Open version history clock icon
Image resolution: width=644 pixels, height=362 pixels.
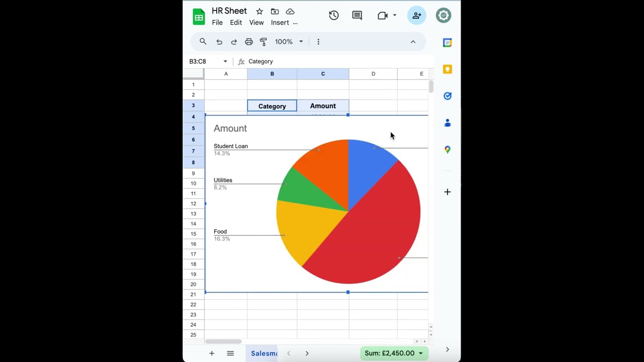point(334,16)
